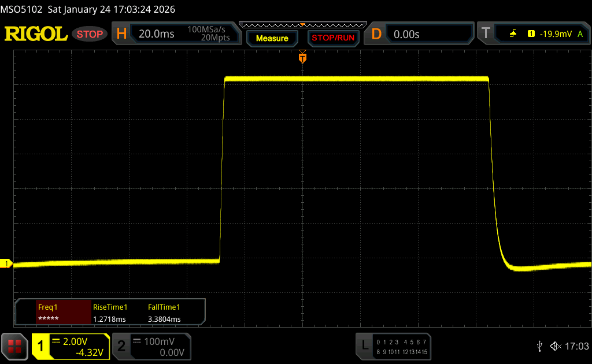Click the orange trigger position marker
Screen dimensions: 592x364
point(302,58)
